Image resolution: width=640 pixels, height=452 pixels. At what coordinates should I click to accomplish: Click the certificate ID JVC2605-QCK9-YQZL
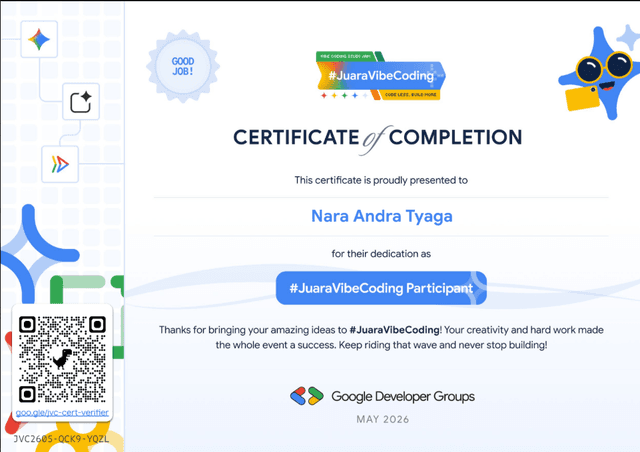[62, 439]
